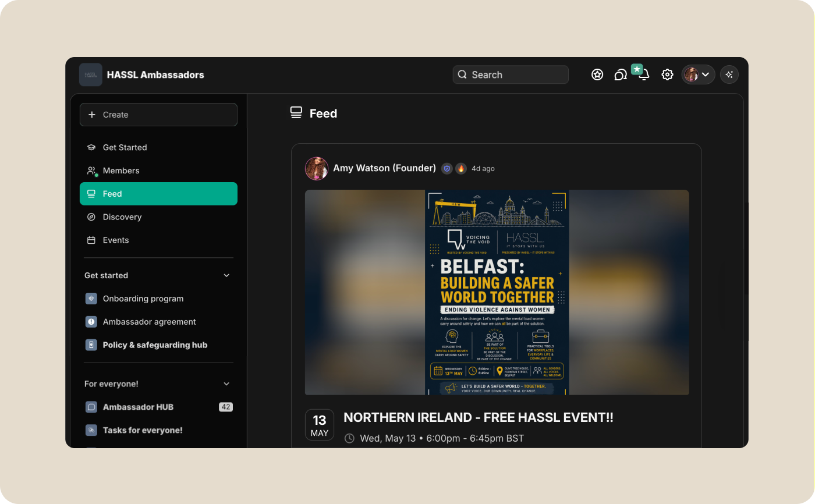Click the 13 May date badge
The width and height of the screenshot is (815, 504).
[x=320, y=425]
